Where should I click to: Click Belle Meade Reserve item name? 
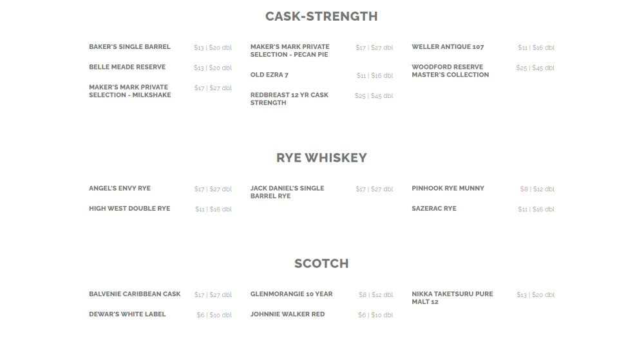(x=127, y=67)
